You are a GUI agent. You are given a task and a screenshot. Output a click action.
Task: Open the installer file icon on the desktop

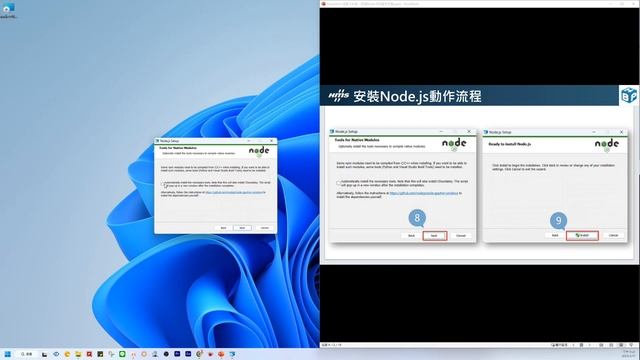coord(8,10)
